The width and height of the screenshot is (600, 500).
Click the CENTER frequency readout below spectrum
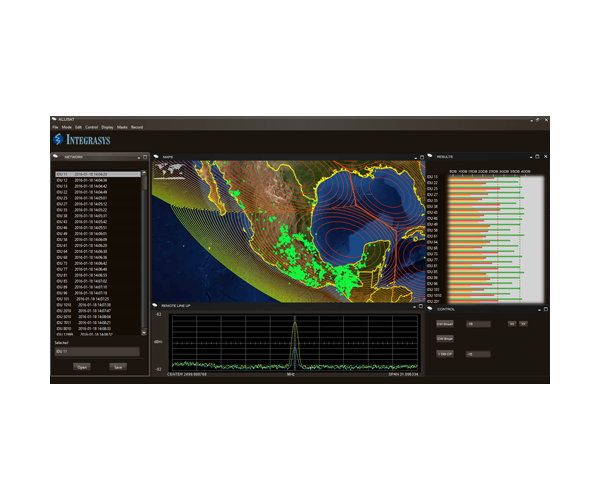[x=187, y=374]
